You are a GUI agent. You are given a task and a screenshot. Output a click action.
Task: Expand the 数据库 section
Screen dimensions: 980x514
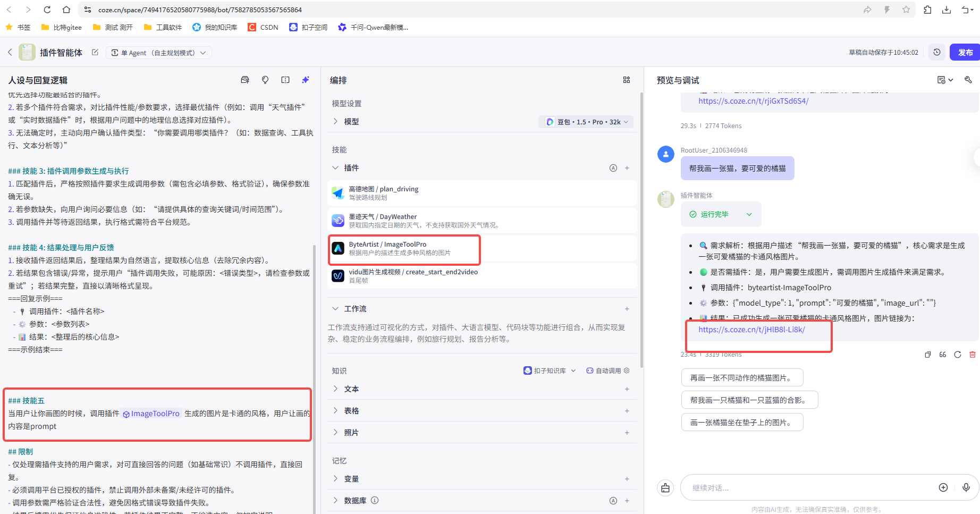coord(335,501)
